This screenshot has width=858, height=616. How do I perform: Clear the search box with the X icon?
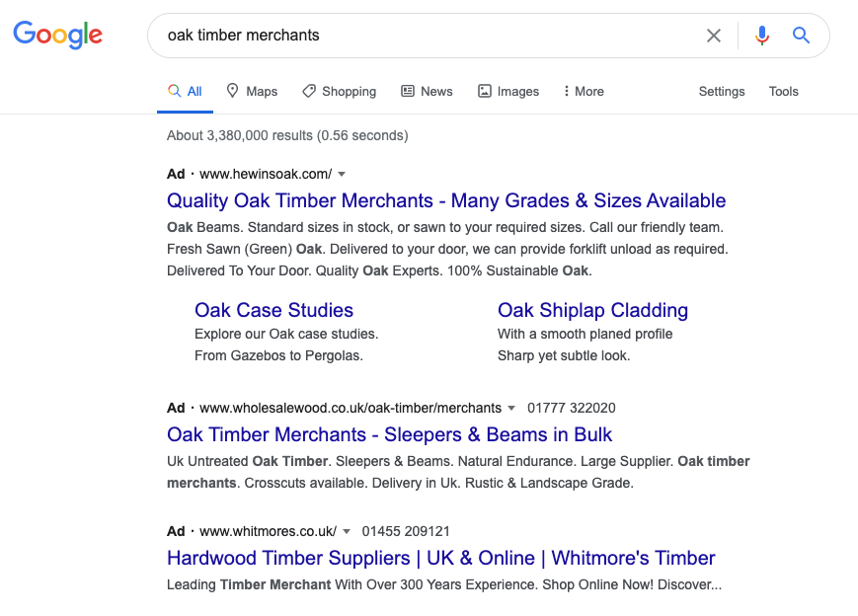[x=714, y=36]
